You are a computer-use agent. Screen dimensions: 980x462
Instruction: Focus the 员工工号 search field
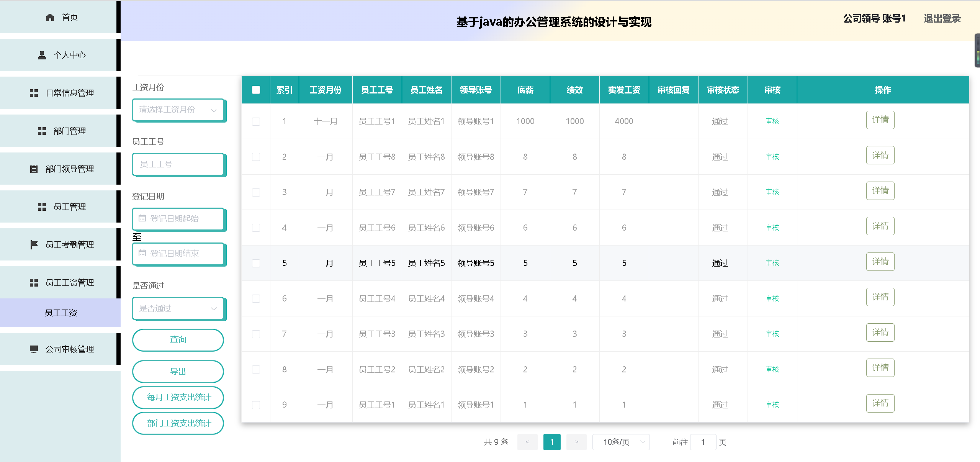[x=178, y=164]
